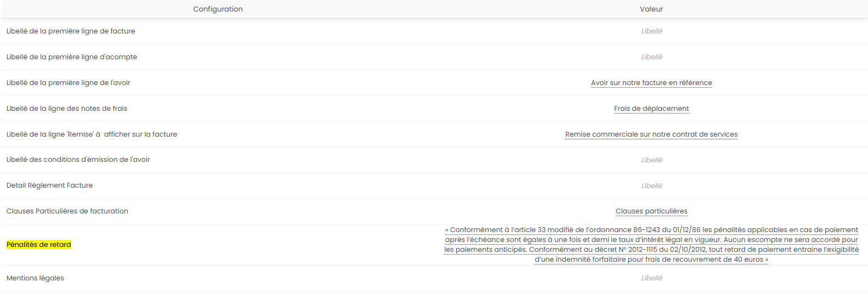The width and height of the screenshot is (868, 293).
Task: Edit the 'Frais de déplacement' value
Action: pyautogui.click(x=651, y=109)
